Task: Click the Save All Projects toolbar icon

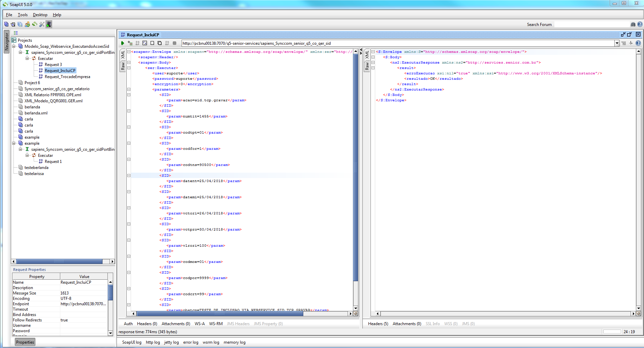Action: coord(20,24)
